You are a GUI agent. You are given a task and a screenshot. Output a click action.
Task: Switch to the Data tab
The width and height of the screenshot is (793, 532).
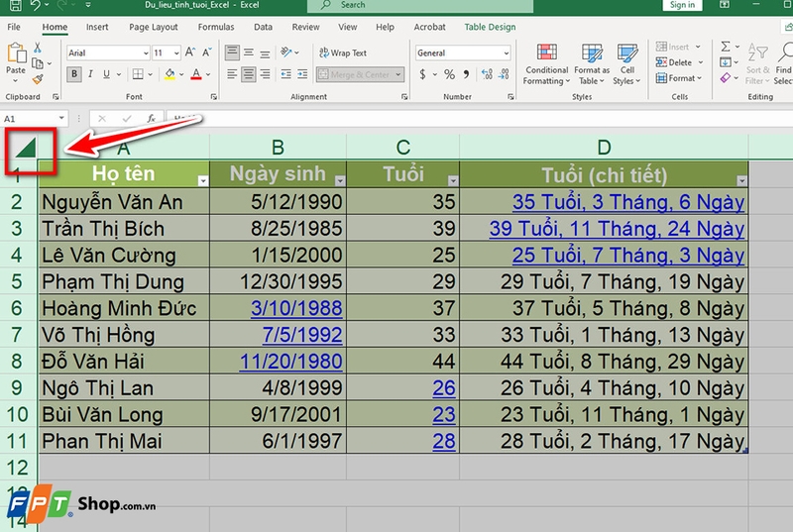coord(263,27)
